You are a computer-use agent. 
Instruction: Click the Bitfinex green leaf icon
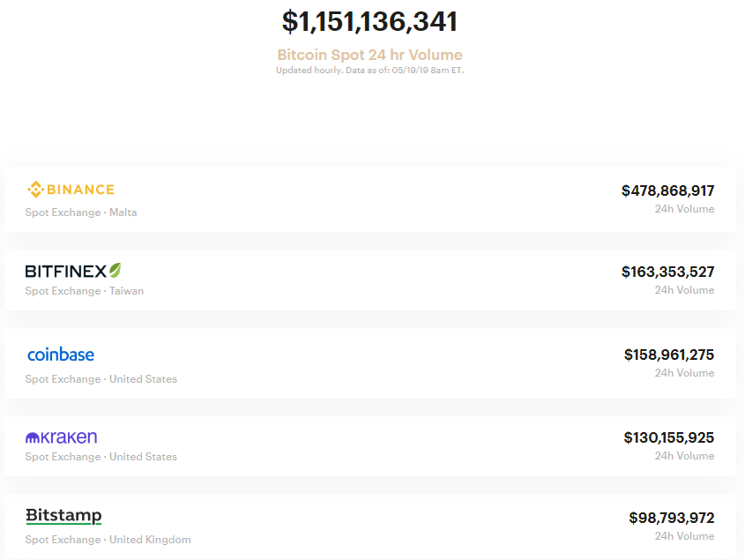115,270
